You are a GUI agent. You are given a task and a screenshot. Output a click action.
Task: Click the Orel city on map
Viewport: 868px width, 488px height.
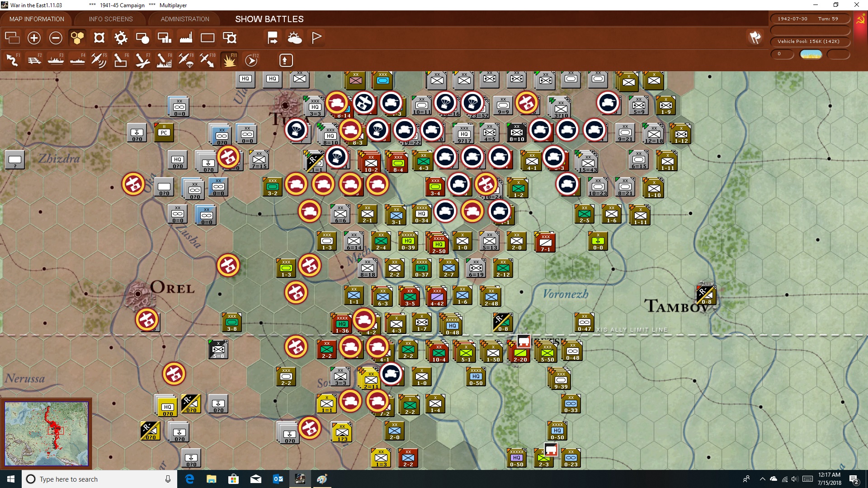tap(138, 294)
